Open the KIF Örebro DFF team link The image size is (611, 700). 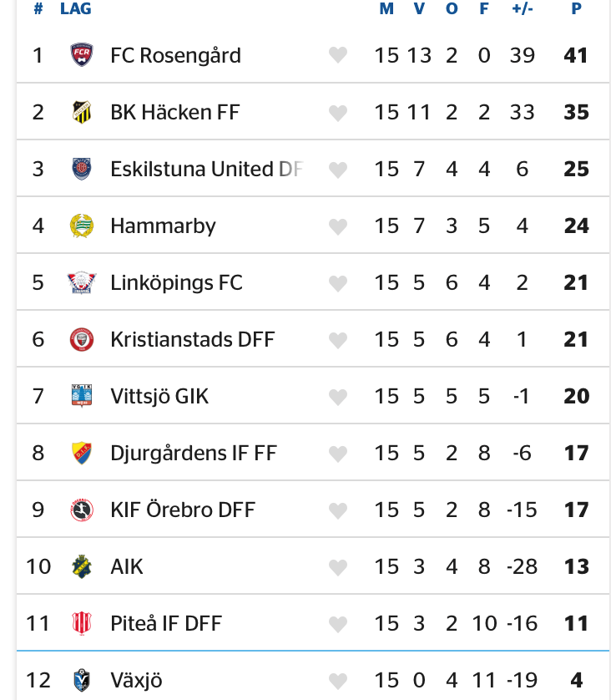(x=183, y=510)
